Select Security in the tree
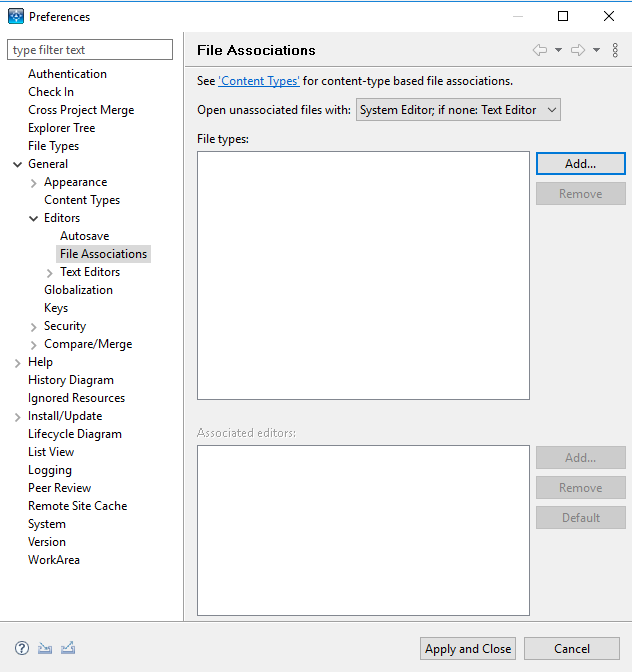 click(x=65, y=326)
